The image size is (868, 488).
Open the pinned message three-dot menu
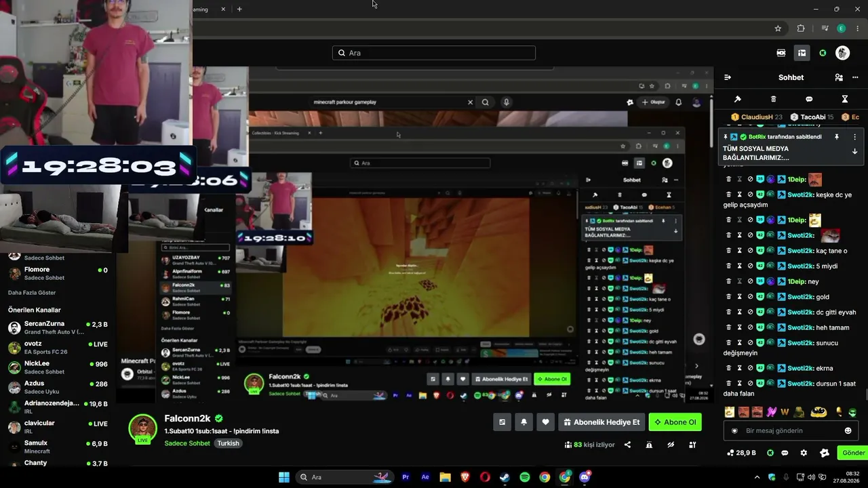[854, 137]
